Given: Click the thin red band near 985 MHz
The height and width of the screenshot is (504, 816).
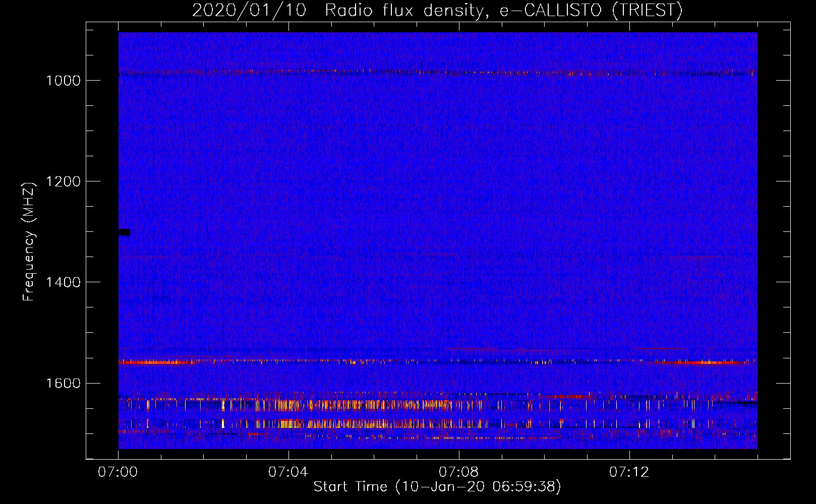Looking at the screenshot, I should [x=438, y=73].
